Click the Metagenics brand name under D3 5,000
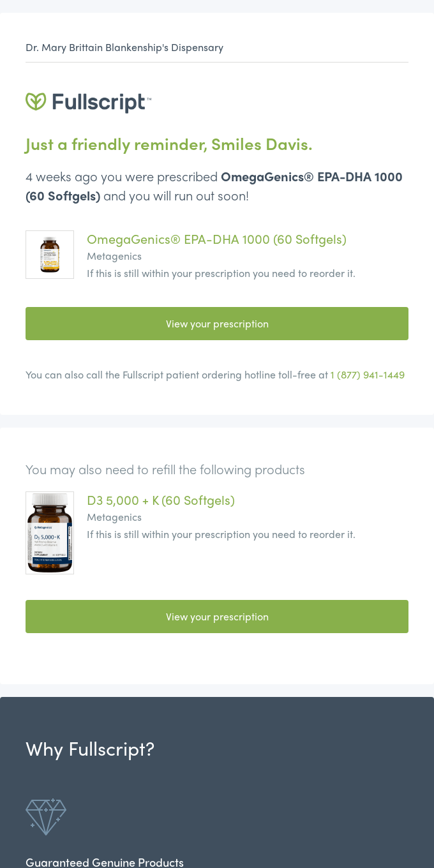Image resolution: width=434 pixels, height=868 pixels. [x=114, y=517]
